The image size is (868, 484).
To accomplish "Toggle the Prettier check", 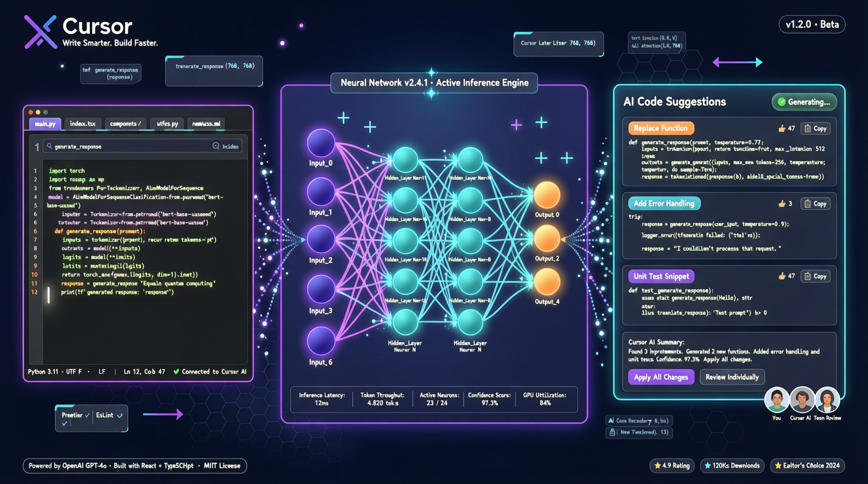I will click(x=87, y=415).
